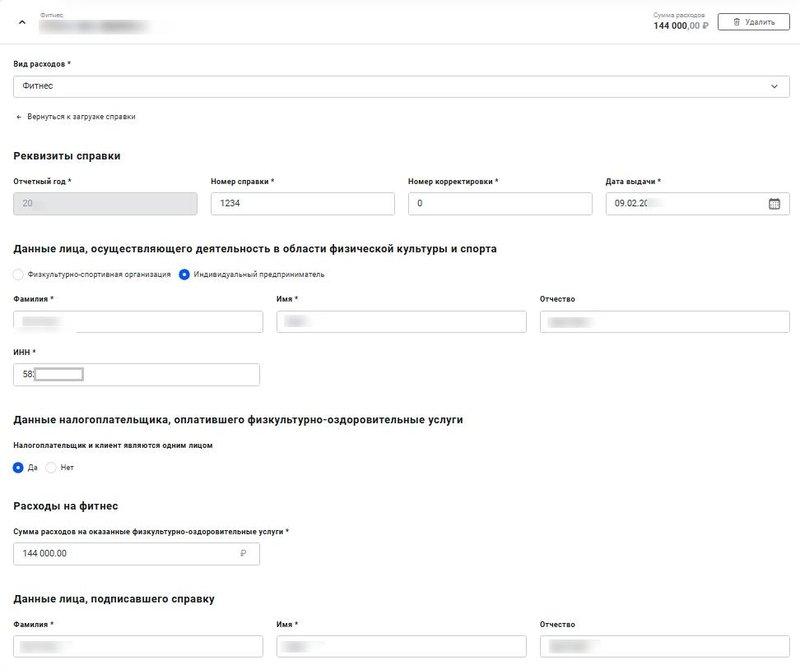
Task: Click the organization Отчество field
Action: click(x=664, y=321)
